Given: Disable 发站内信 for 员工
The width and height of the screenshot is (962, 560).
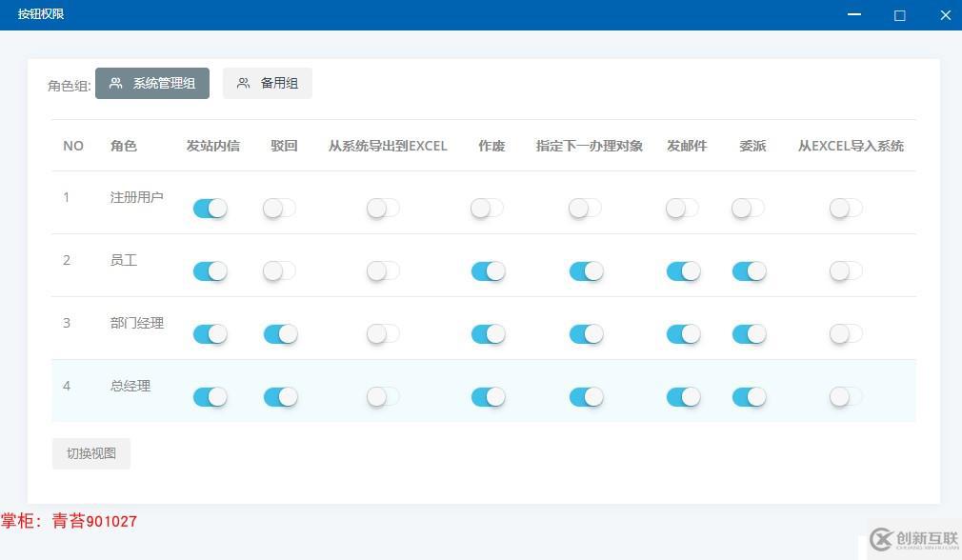Looking at the screenshot, I should [210, 270].
